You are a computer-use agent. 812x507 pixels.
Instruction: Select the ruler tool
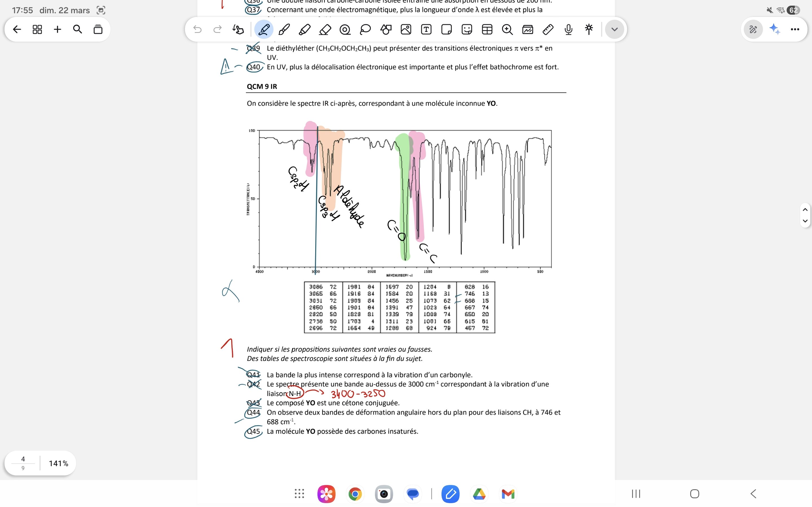point(548,30)
